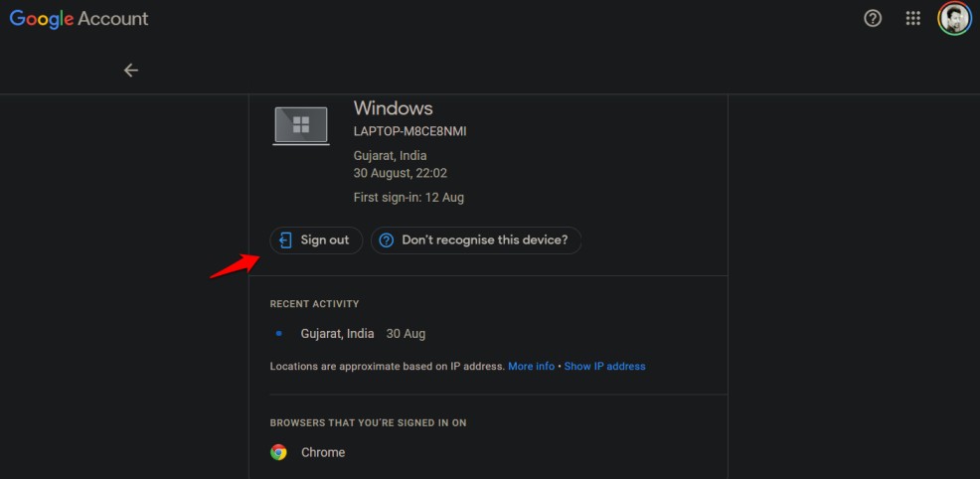Image resolution: width=980 pixels, height=479 pixels.
Task: Click the blue dot in Recent Activity
Action: [x=278, y=334]
